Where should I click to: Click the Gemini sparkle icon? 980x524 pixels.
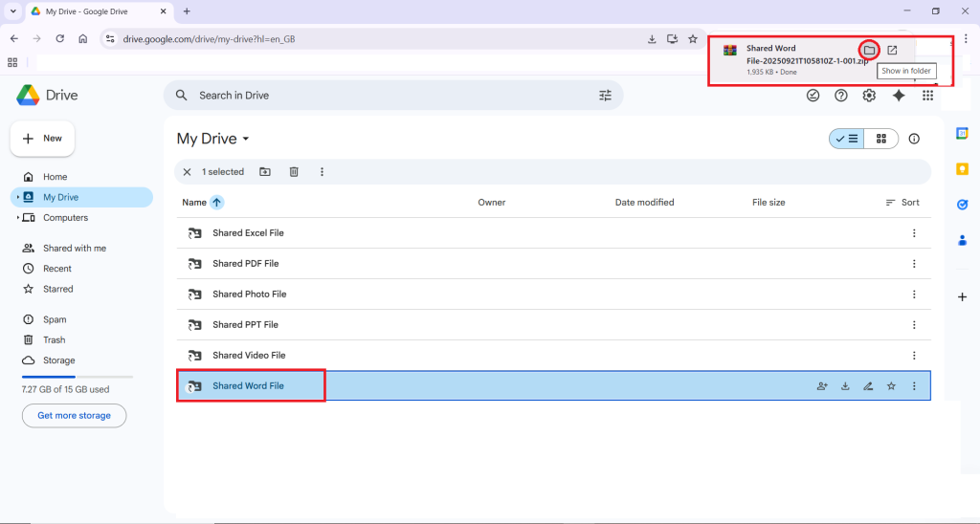point(898,96)
